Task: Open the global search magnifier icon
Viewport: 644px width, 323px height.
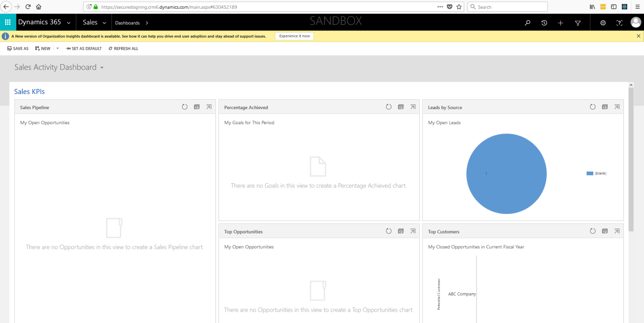Action: coord(527,23)
